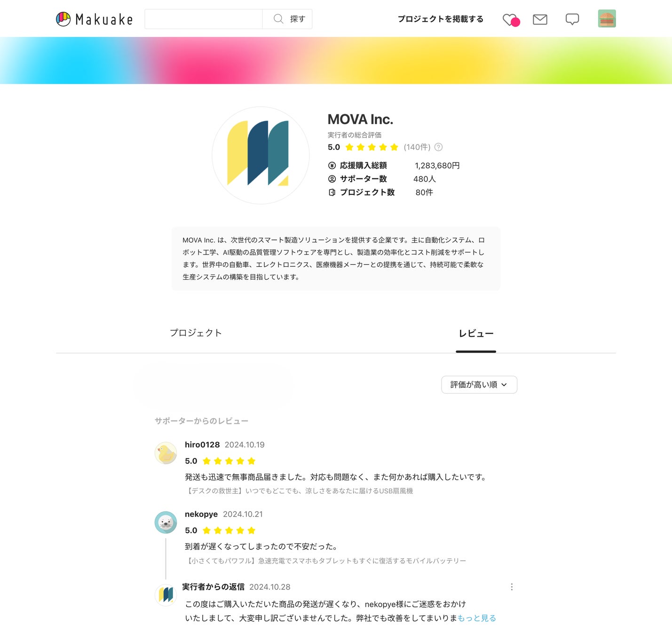Screen dimensions: 672x635
Task: Click プロジェクトを掲載する link
Action: pyautogui.click(x=441, y=19)
